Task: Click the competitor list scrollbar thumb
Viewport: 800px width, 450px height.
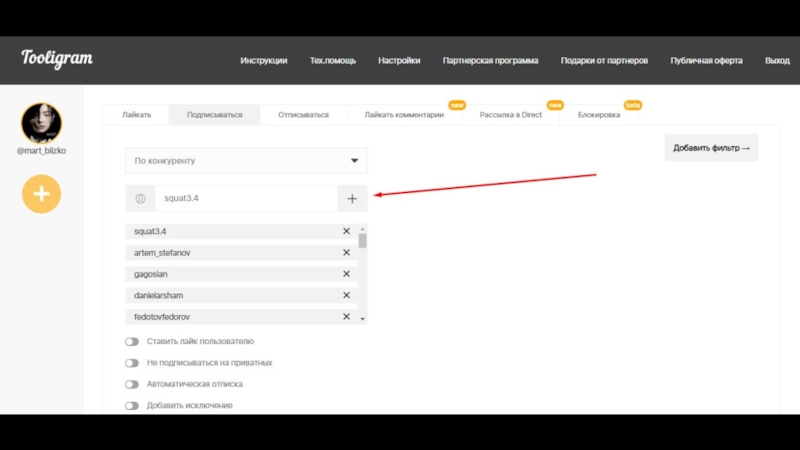Action: pyautogui.click(x=362, y=241)
